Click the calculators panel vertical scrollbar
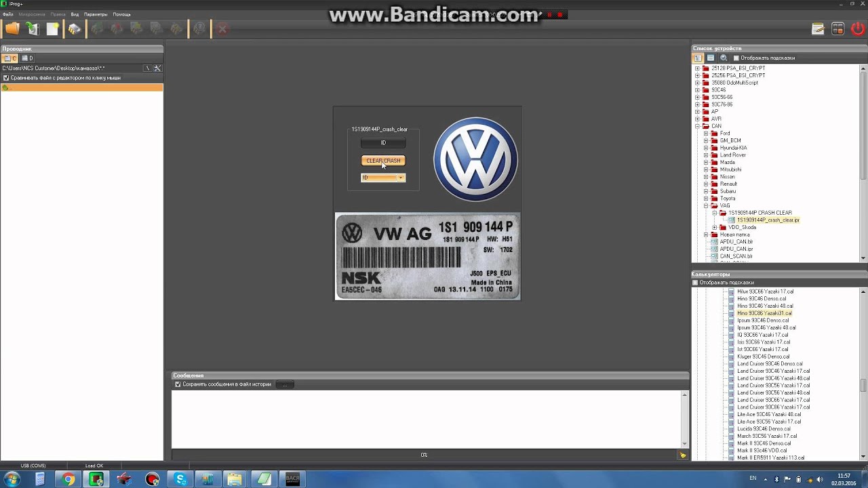Screen dimensions: 868x488 tap(863, 374)
